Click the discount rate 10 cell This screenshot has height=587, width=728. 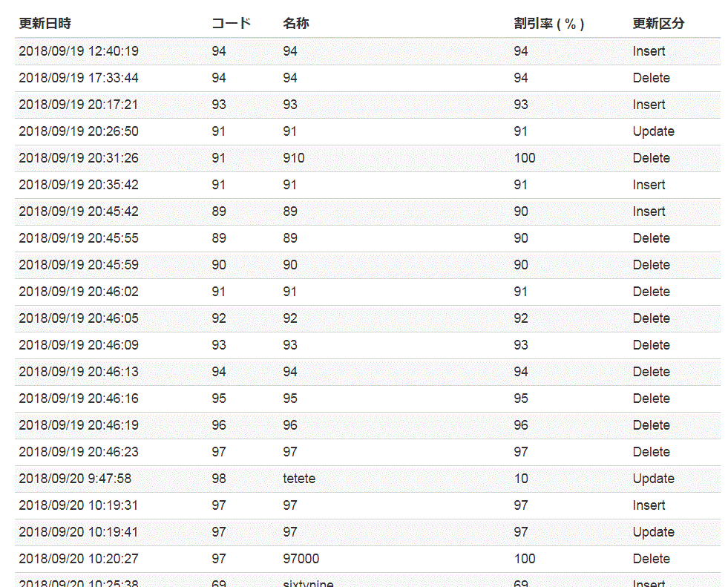pyautogui.click(x=521, y=479)
